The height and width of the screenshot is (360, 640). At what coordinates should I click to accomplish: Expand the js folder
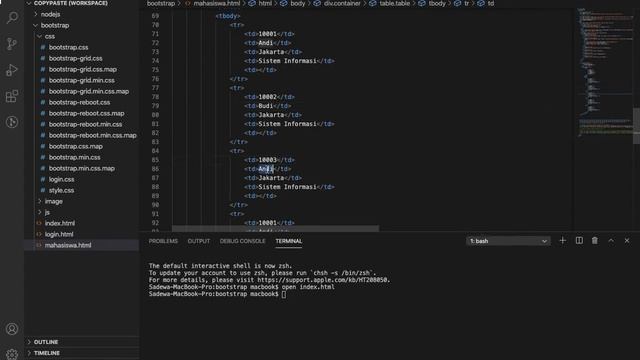[47, 212]
